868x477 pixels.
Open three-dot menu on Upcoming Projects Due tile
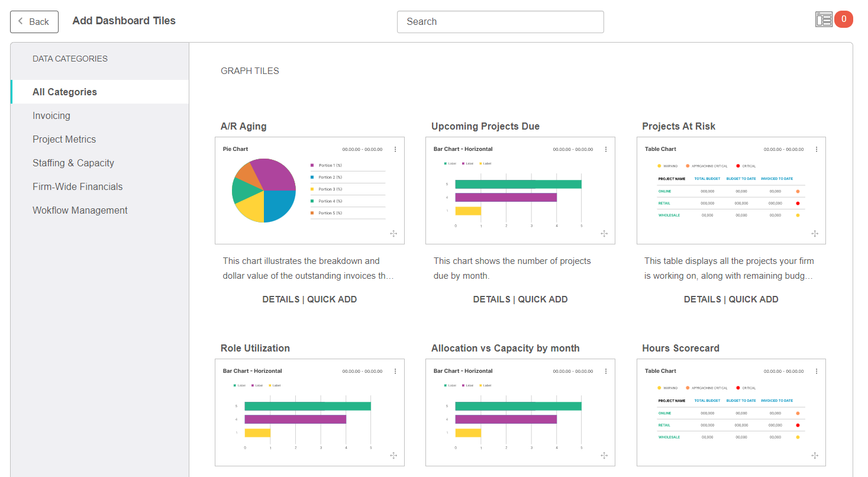pos(606,150)
